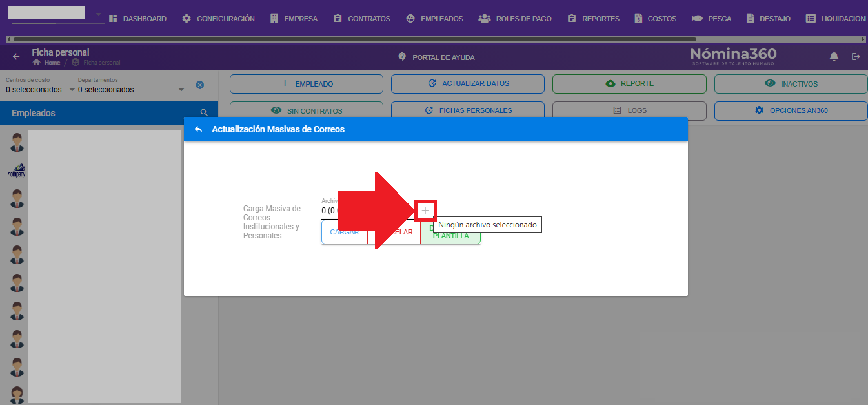Select the first employee avatar in the list
This screenshot has height=405, width=868.
(17, 142)
